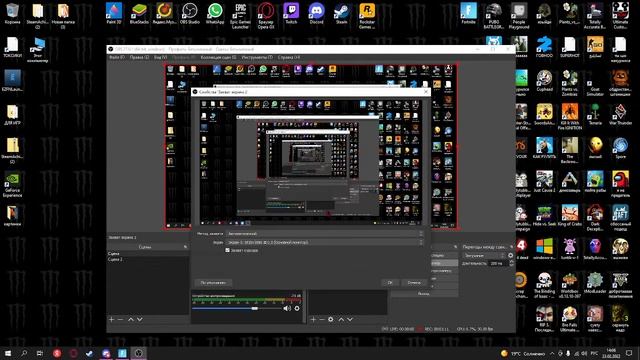Open Opera GX browser shortcut
Screen dimensions: 640x360
(x=266, y=16)
